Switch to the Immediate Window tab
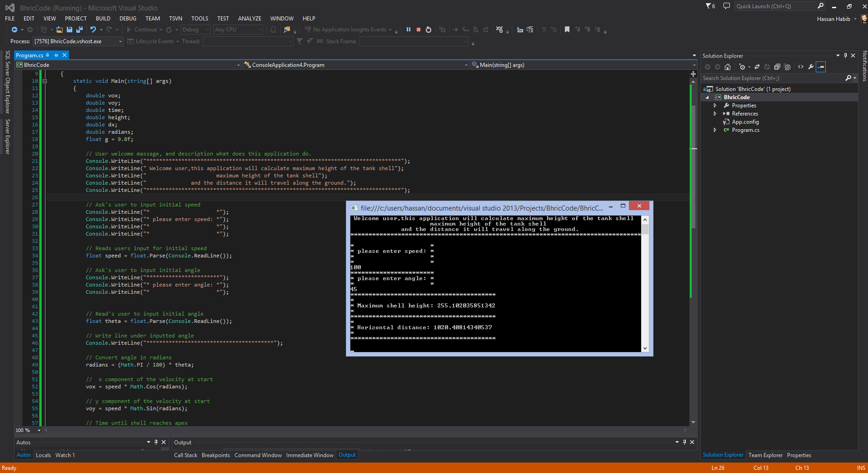Screen dimensions: 868x473 [x=310, y=455]
